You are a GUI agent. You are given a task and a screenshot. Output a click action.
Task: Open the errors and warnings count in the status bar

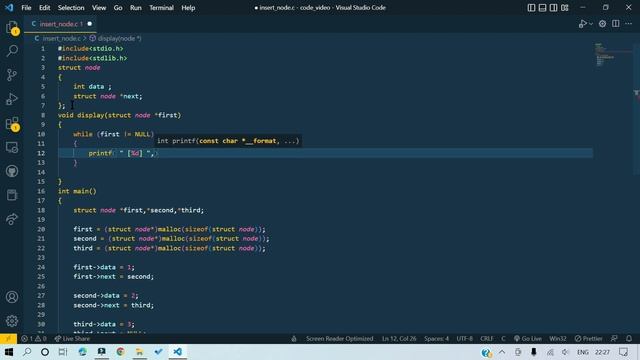[33, 339]
